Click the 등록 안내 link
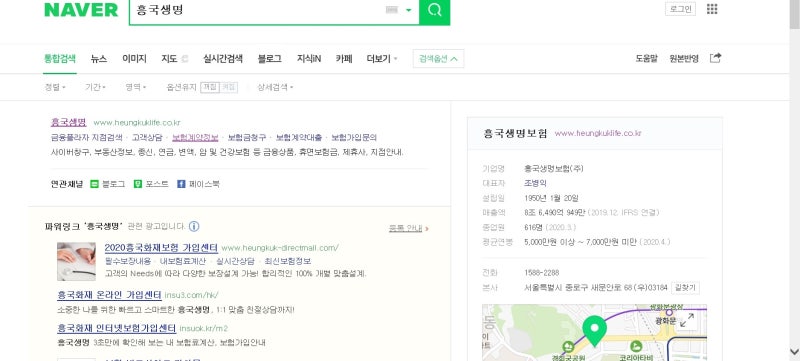Image resolution: width=800 pixels, height=361 pixels. point(406,229)
